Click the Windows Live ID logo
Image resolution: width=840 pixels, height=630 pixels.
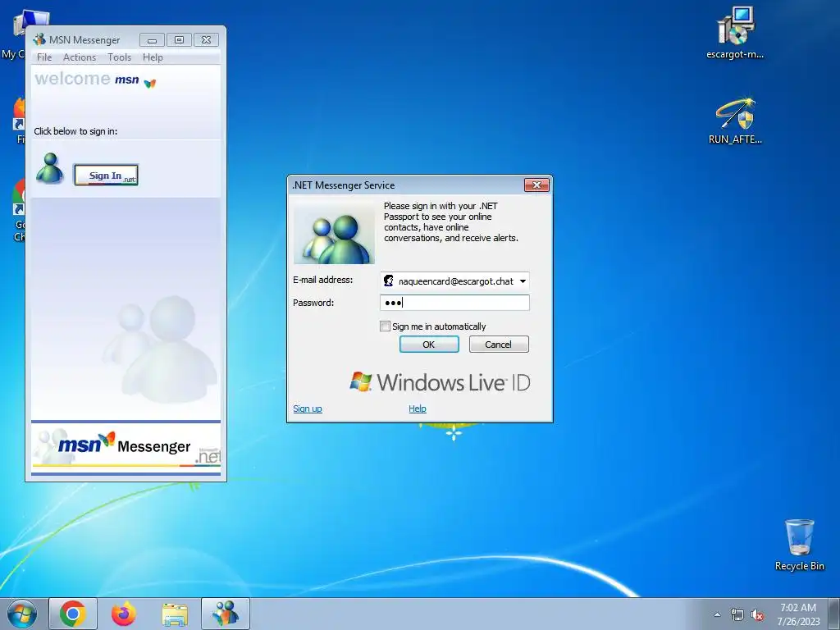440,382
